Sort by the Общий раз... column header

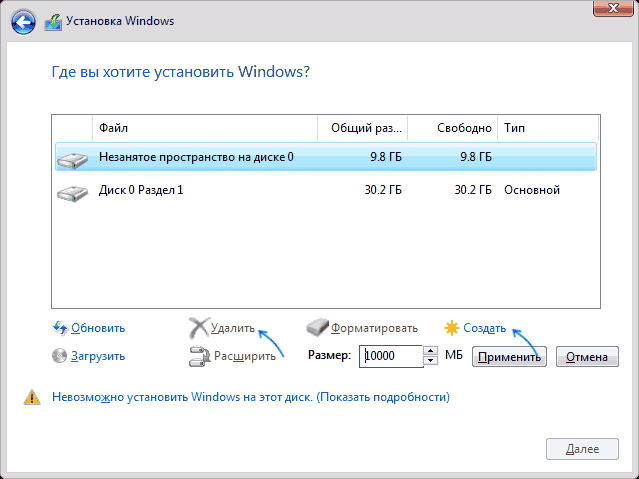pyautogui.click(x=363, y=128)
